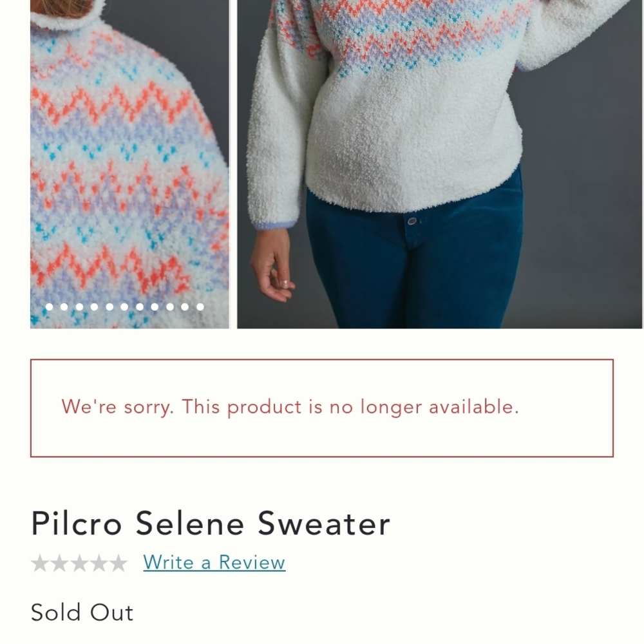Click the Sold Out label
The image size is (644, 644).
tap(82, 612)
